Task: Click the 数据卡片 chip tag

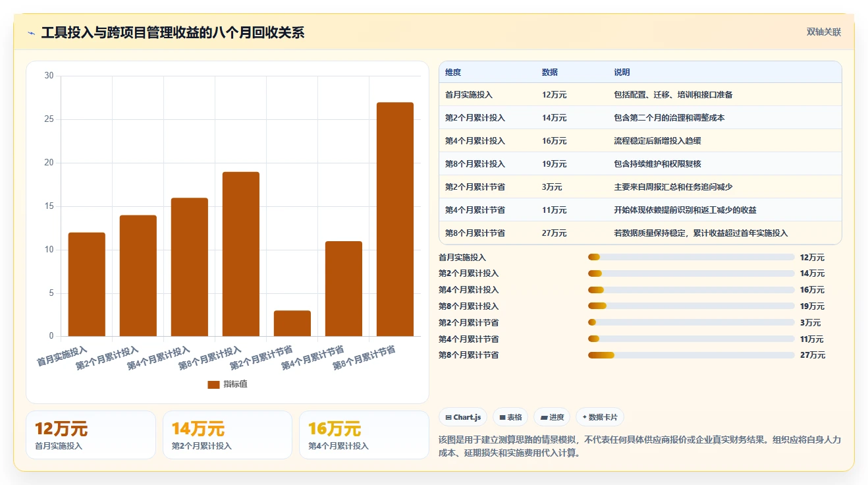Action: pos(600,417)
